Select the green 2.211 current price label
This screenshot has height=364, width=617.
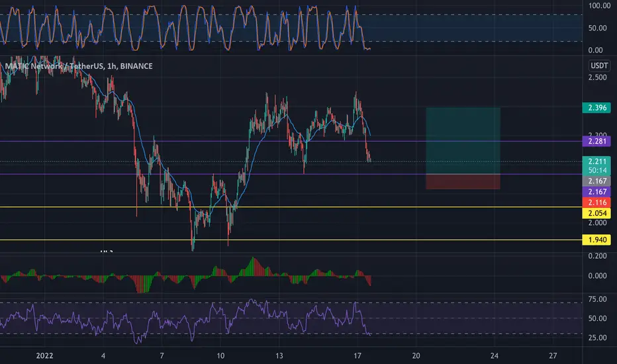coord(596,161)
